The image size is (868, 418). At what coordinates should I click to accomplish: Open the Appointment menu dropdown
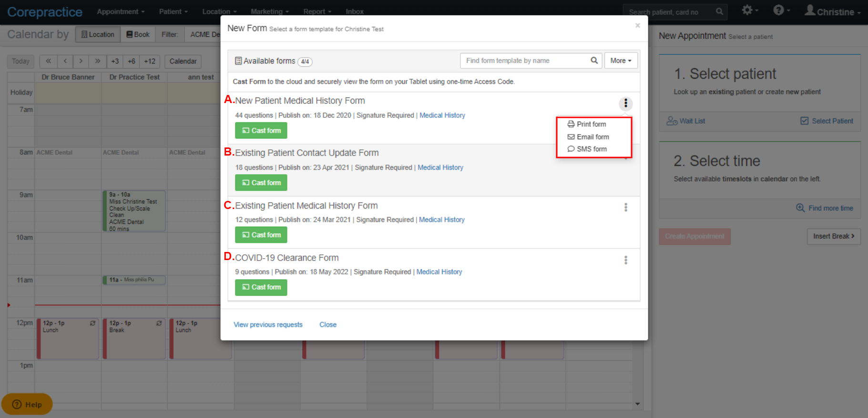point(121,11)
